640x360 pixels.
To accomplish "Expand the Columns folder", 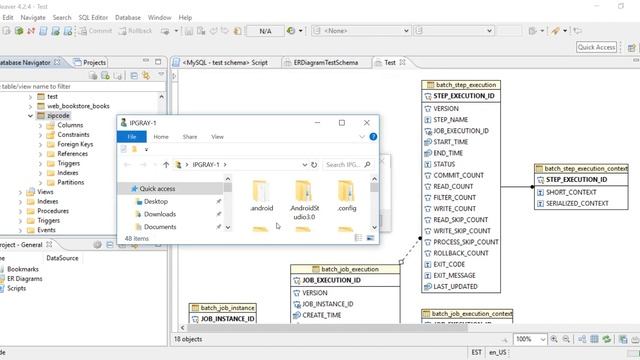I will (x=40, y=125).
